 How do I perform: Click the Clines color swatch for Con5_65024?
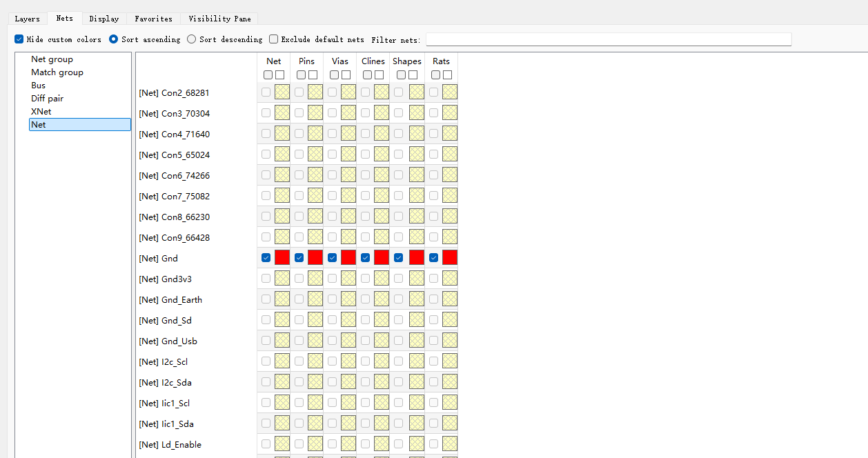(382, 155)
